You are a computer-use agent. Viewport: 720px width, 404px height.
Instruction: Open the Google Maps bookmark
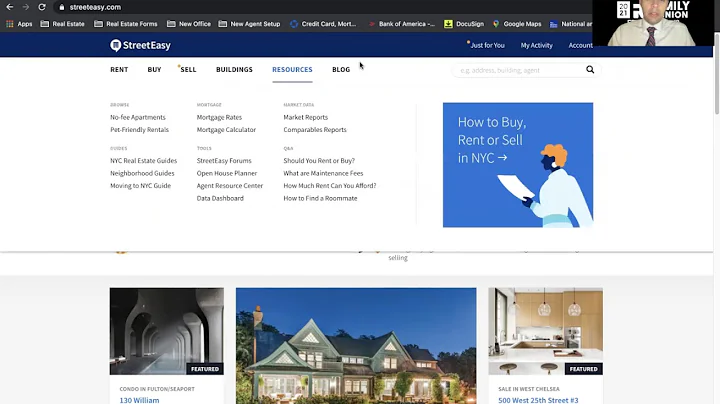517,24
